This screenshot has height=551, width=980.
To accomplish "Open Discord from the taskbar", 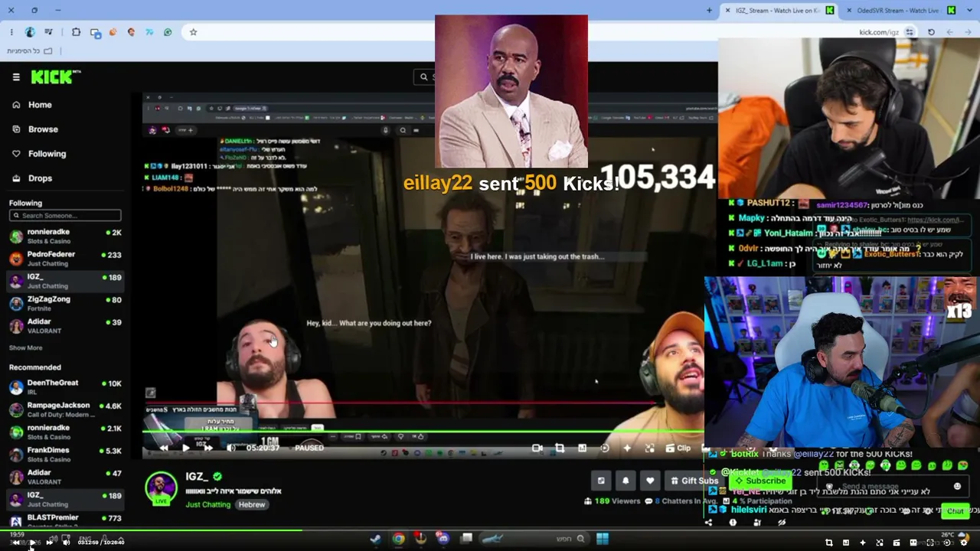I will [443, 540].
